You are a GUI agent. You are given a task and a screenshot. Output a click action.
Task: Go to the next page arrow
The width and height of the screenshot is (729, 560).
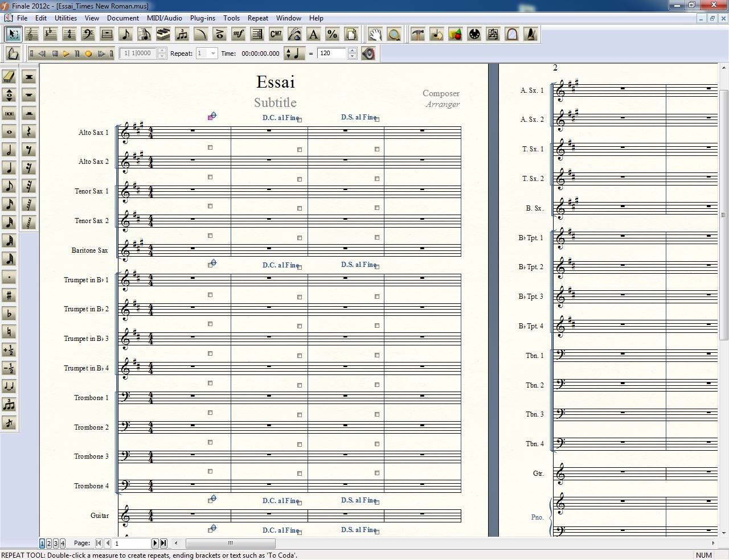click(155, 543)
